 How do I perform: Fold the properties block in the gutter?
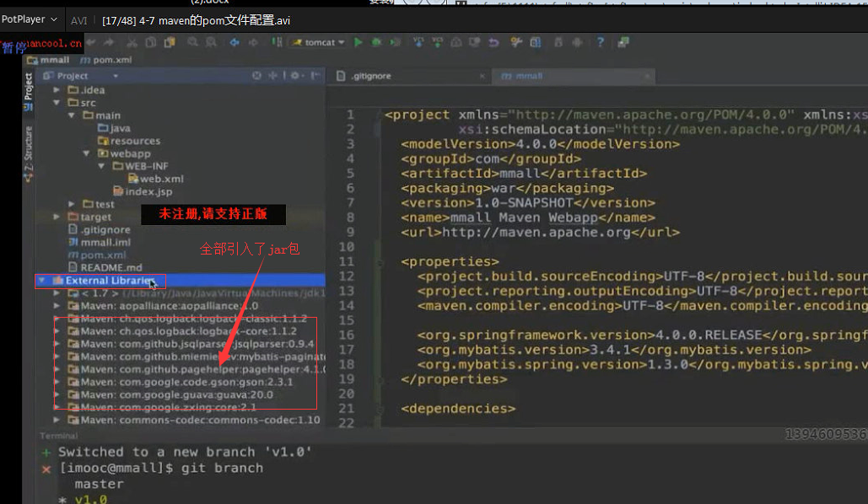pos(380,262)
